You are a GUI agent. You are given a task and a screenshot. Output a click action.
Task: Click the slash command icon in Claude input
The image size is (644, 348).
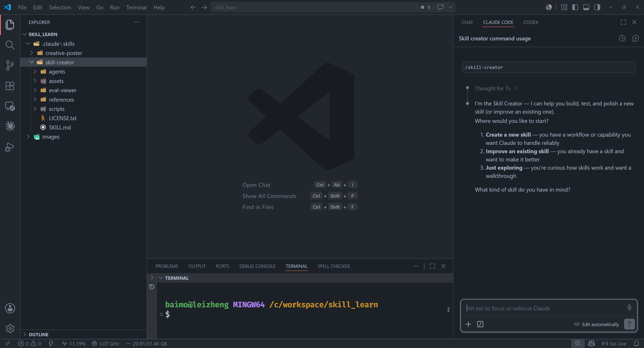pyautogui.click(x=480, y=324)
